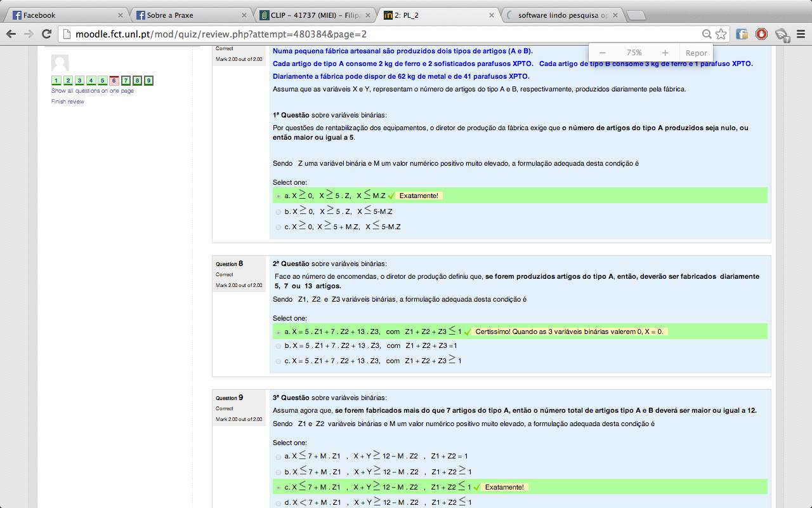Image resolution: width=812 pixels, height=508 pixels.
Task: Click the browser back arrow
Action: (x=11, y=34)
